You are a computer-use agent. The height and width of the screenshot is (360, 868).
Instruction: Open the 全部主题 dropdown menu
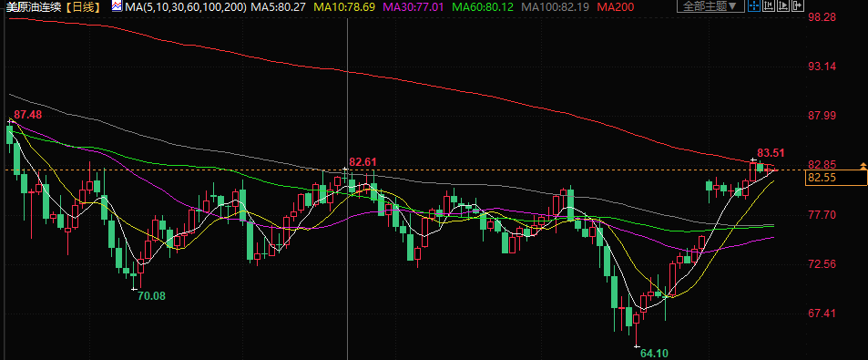[x=710, y=6]
